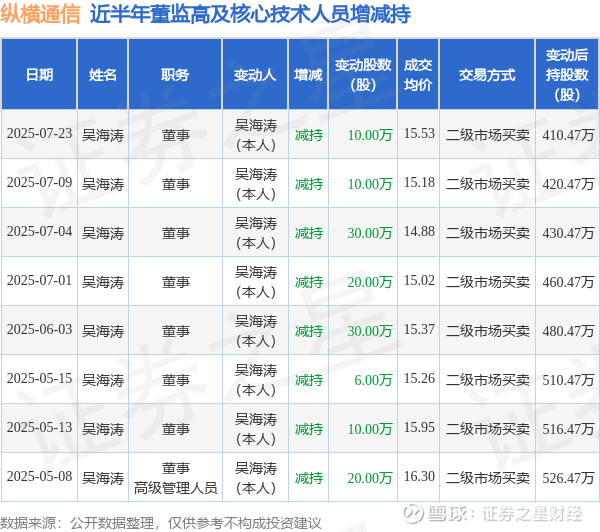Click the average price 15.53

[x=419, y=134]
